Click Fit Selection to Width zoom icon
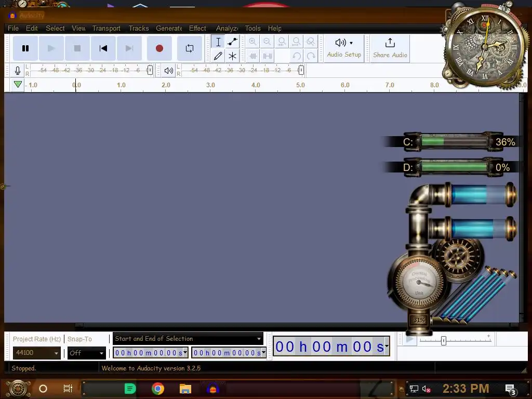 pos(282,42)
